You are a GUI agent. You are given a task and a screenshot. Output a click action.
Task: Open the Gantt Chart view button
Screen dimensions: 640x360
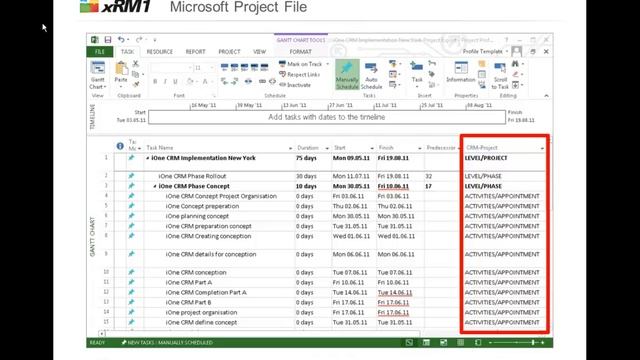point(98,76)
